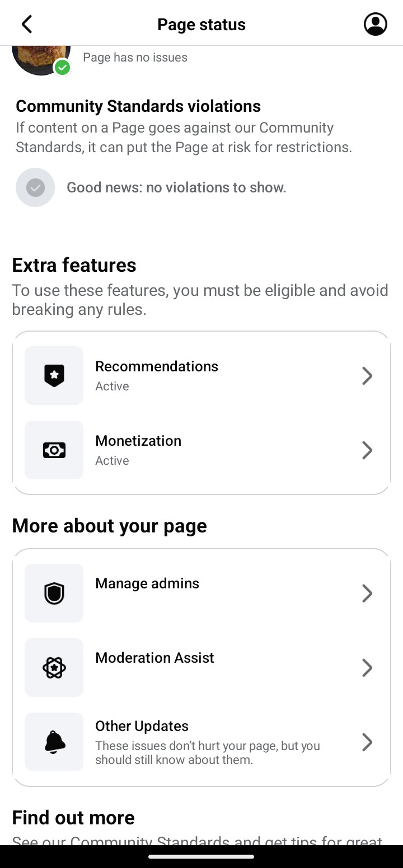
Task: Expand Monetization using the right chevron
Action: (367, 450)
